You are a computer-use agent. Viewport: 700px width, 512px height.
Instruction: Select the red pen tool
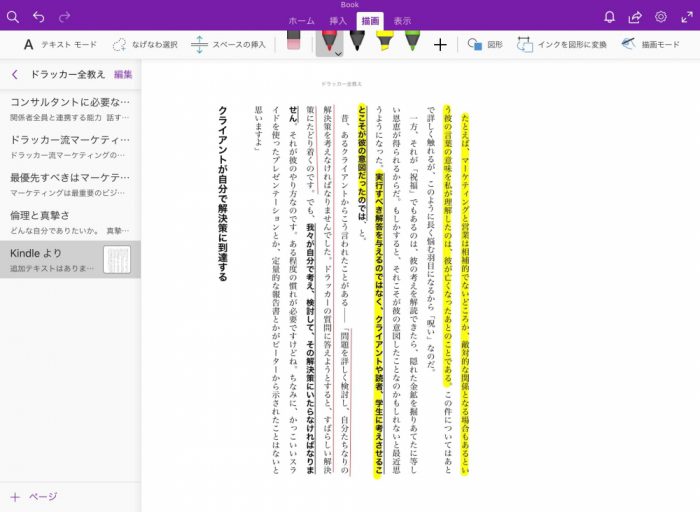pos(329,41)
